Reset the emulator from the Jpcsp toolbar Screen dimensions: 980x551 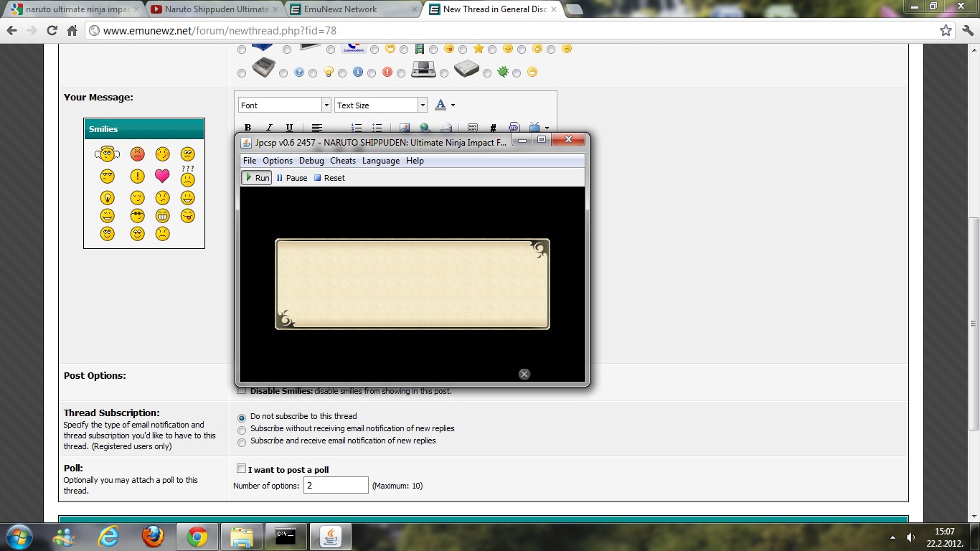coord(329,178)
